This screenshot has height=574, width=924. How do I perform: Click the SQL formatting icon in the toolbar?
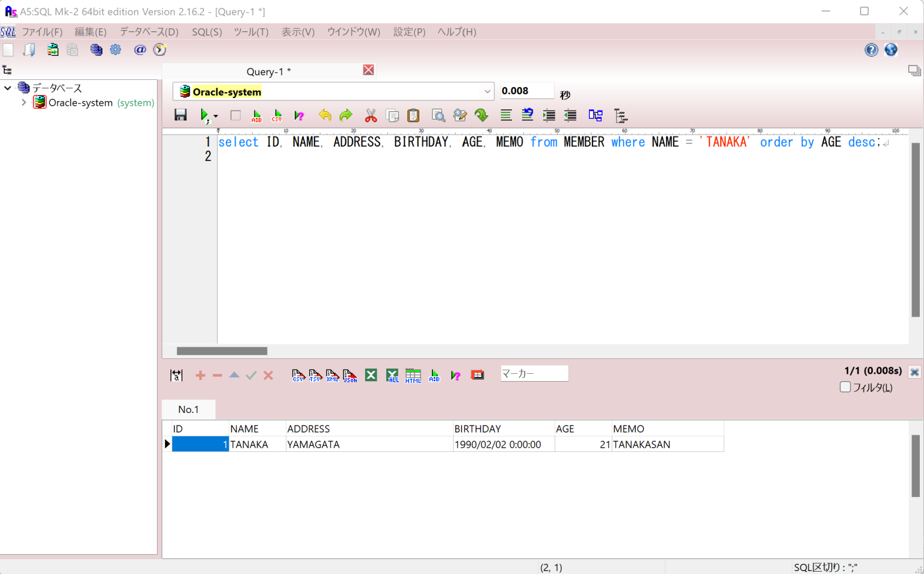(506, 115)
